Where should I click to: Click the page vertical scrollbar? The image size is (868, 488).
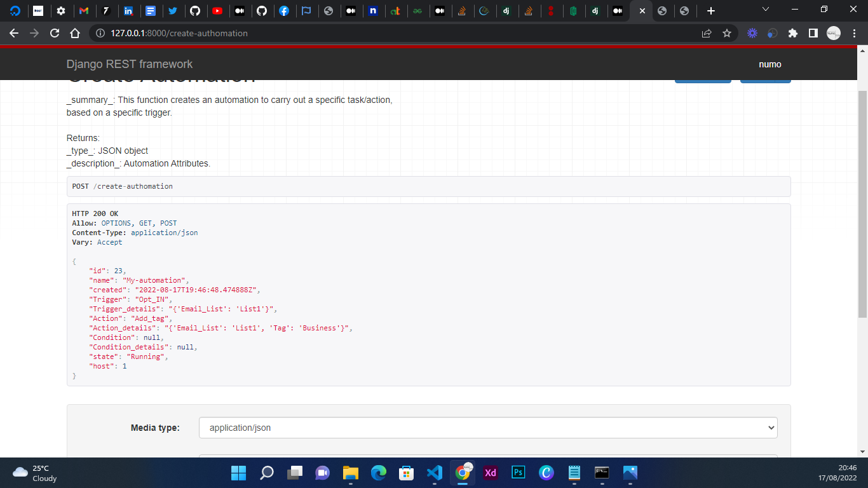(x=862, y=203)
